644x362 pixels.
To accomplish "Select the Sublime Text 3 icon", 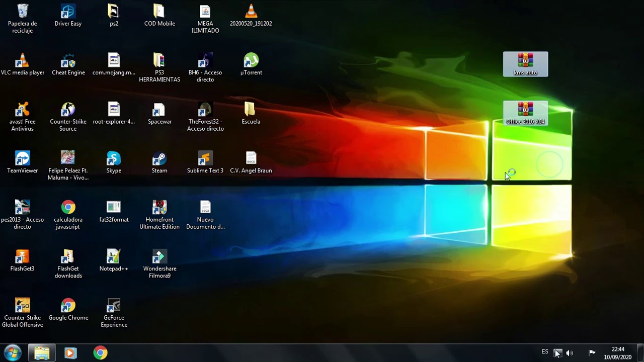I will click(205, 162).
